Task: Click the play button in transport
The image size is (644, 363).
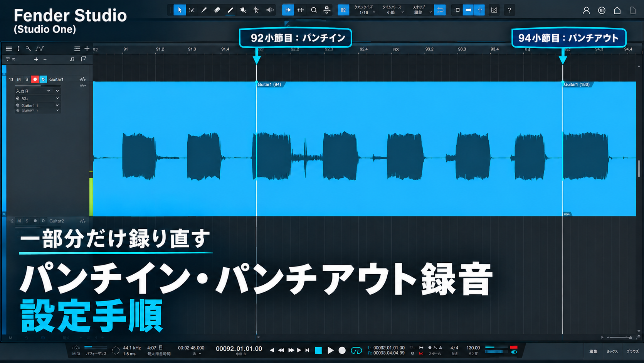Action: (330, 350)
